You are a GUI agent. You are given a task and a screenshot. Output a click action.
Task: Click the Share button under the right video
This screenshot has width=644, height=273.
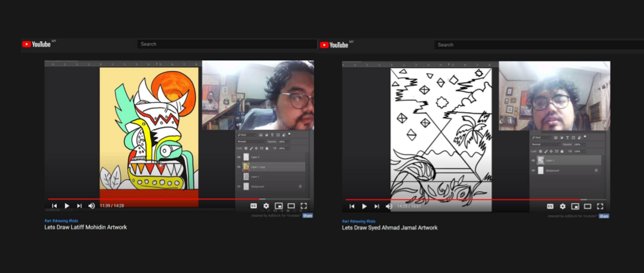[x=604, y=216]
